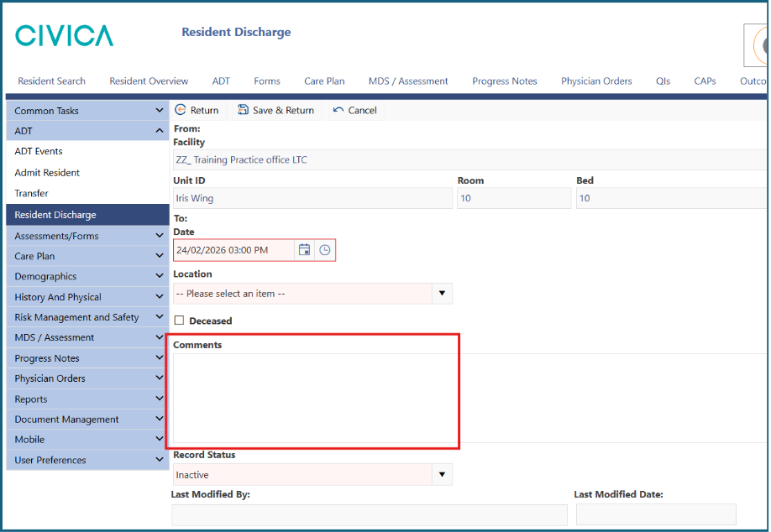Click the Bed field

click(672, 198)
